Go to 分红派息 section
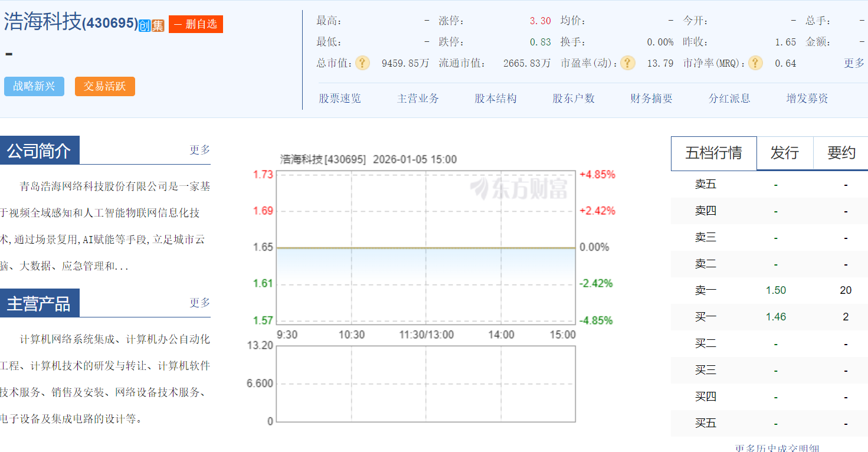Image resolution: width=868 pixels, height=452 pixels. pyautogui.click(x=729, y=99)
